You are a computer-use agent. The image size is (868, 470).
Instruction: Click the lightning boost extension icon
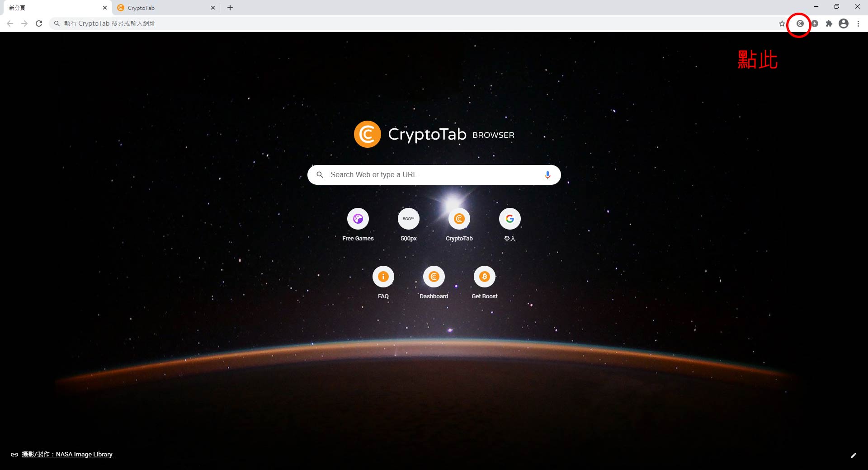click(815, 23)
